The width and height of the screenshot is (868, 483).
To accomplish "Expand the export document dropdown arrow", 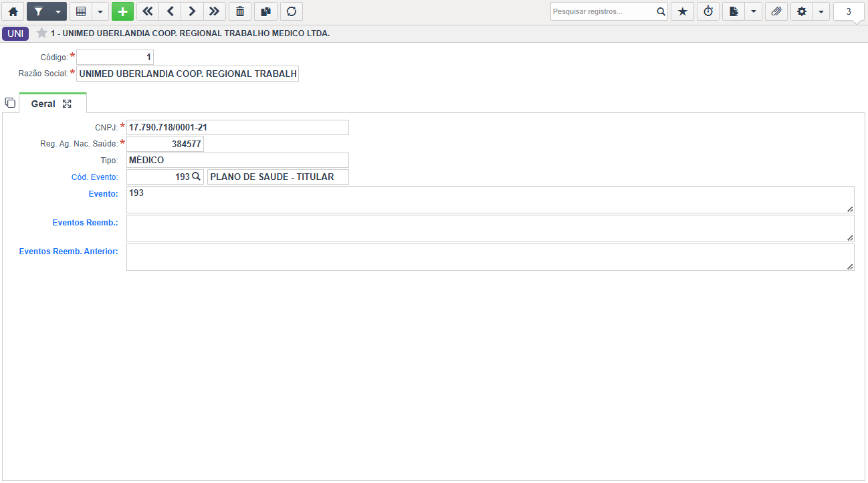I will pyautogui.click(x=754, y=11).
